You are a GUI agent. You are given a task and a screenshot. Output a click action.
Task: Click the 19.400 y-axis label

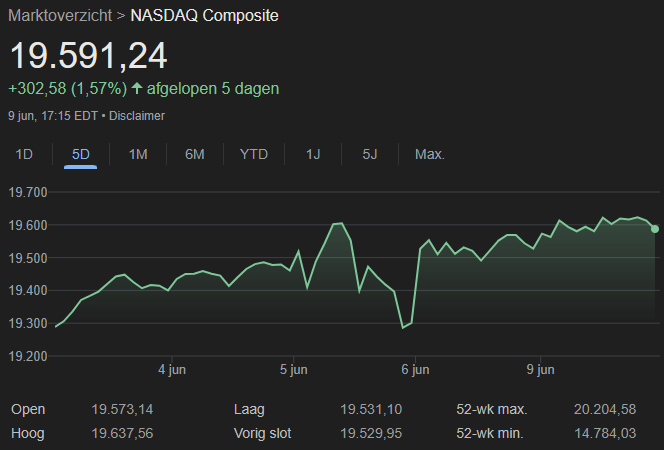tap(28, 291)
